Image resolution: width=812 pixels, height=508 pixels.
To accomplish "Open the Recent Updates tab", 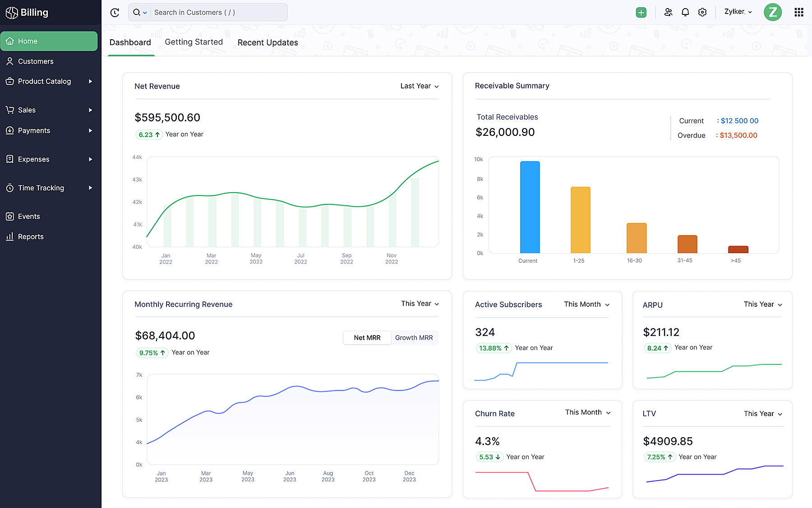I will pos(268,42).
